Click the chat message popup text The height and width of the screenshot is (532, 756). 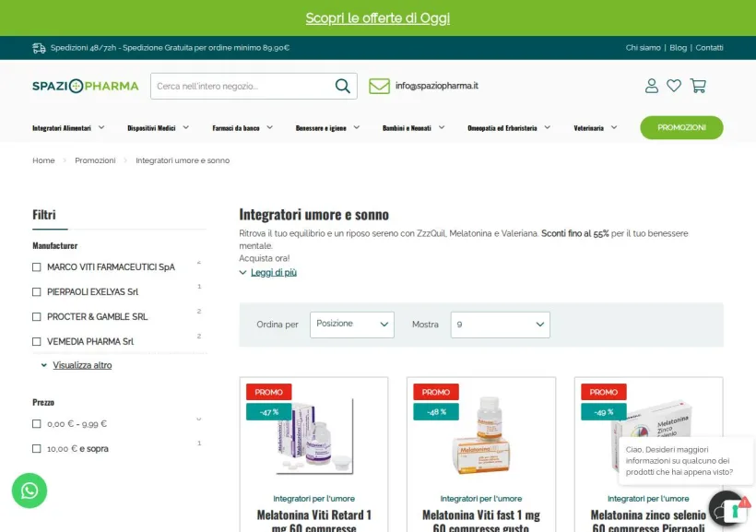pyautogui.click(x=679, y=461)
